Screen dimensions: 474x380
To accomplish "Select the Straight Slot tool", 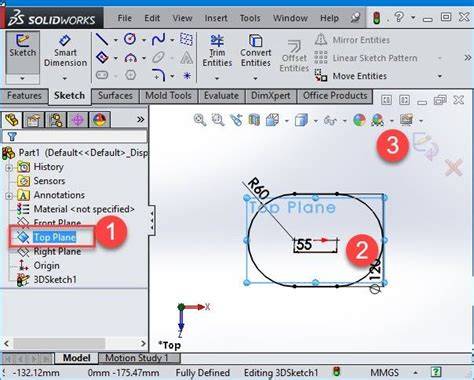I will 102,75.
